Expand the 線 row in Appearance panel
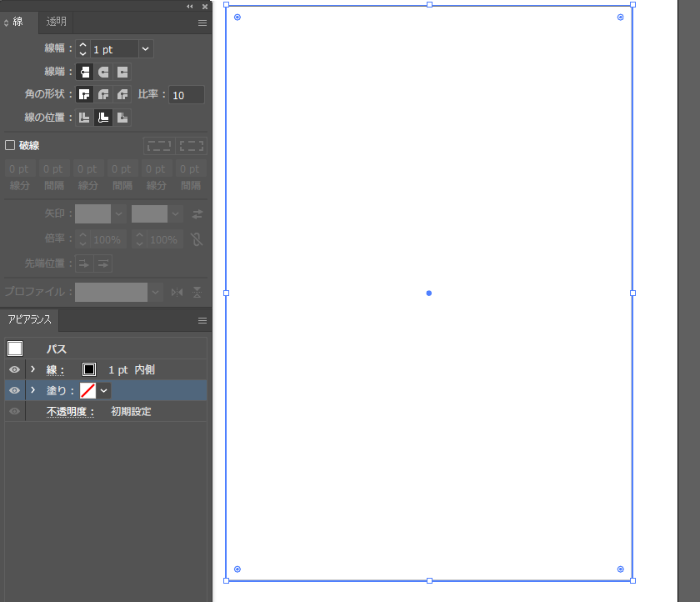The width and height of the screenshot is (700, 602). 33,369
